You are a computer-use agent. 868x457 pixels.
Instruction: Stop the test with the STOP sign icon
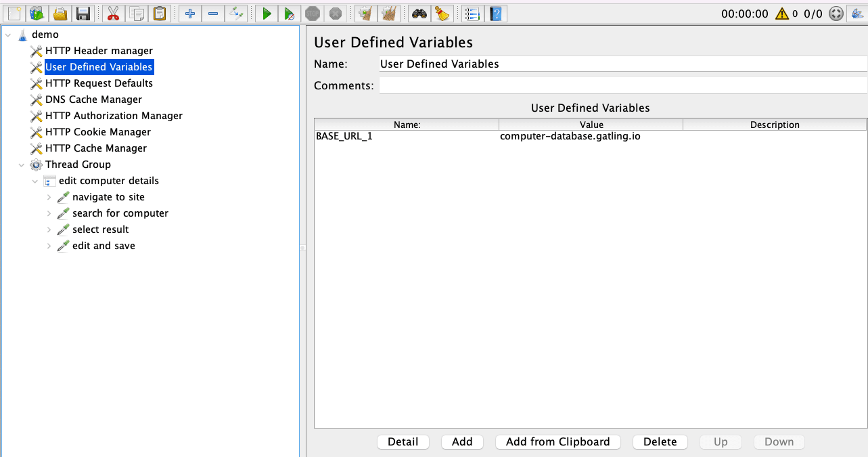[x=312, y=13]
